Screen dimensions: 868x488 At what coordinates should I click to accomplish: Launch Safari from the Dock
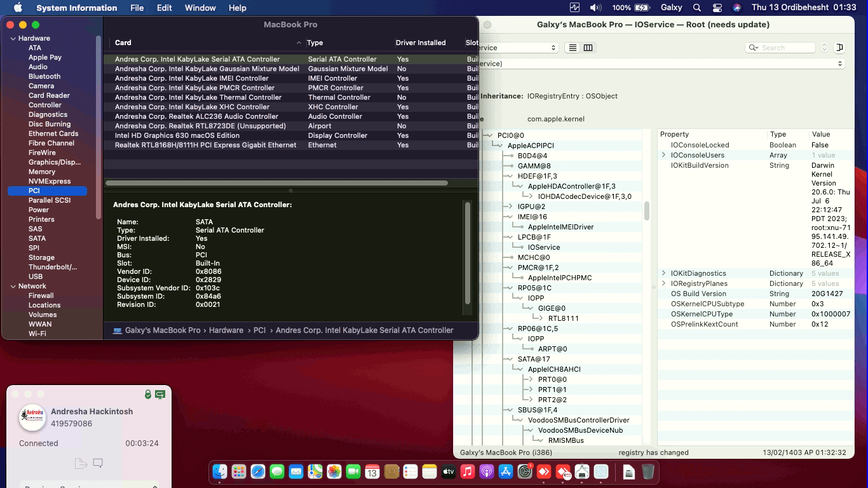pyautogui.click(x=258, y=471)
